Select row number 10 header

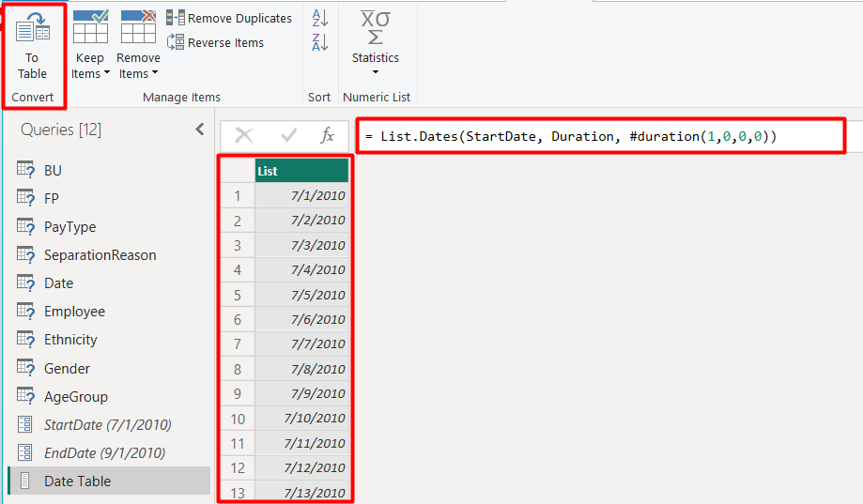coord(238,419)
